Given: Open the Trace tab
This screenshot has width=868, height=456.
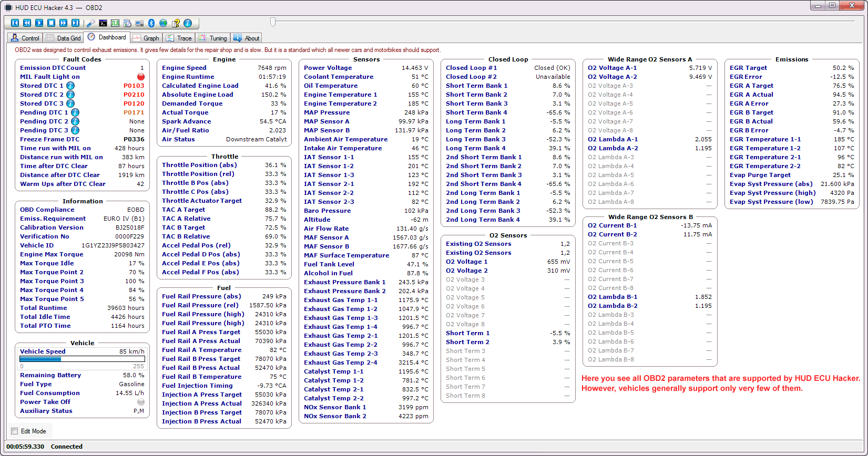Looking at the screenshot, I should (x=179, y=38).
